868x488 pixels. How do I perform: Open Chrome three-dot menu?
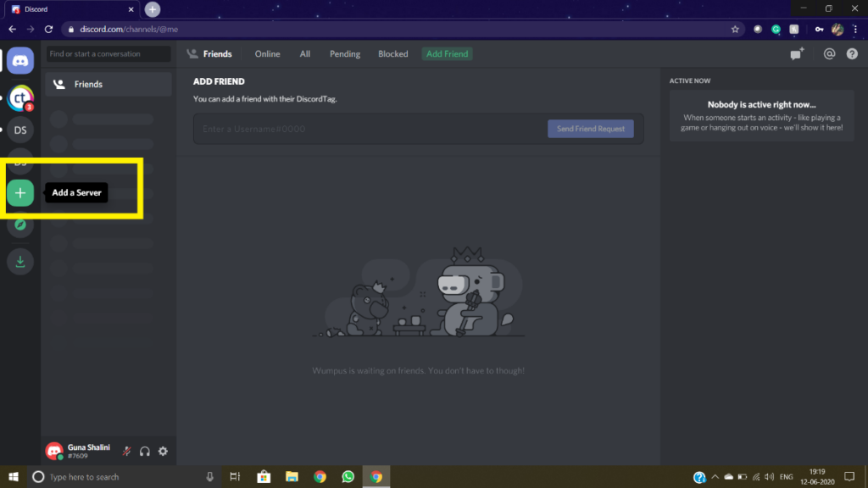(855, 30)
